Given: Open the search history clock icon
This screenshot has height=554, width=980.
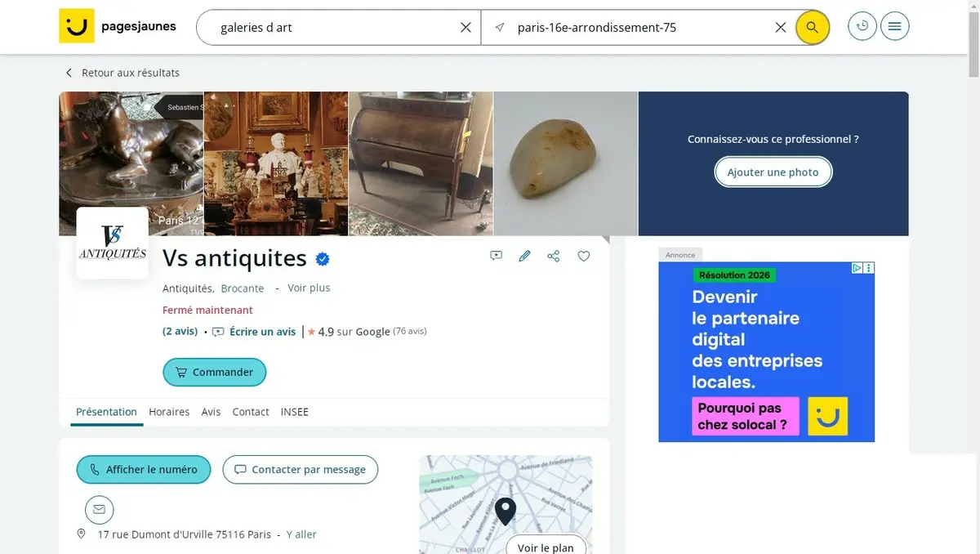Looking at the screenshot, I should 862,26.
